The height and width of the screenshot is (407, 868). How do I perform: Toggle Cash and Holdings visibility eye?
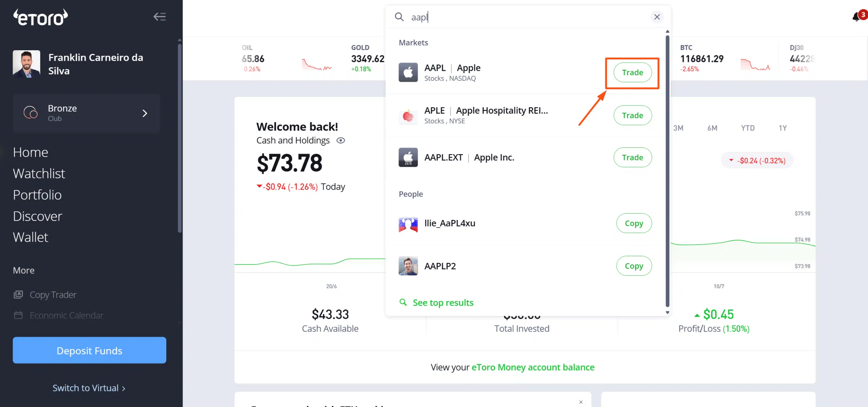pos(341,140)
